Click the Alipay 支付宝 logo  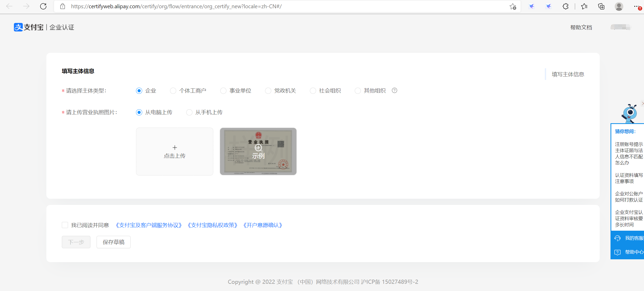pos(28,27)
